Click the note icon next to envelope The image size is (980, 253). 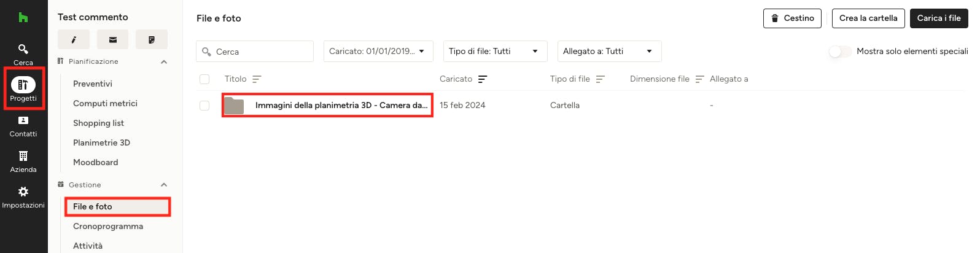click(x=152, y=39)
